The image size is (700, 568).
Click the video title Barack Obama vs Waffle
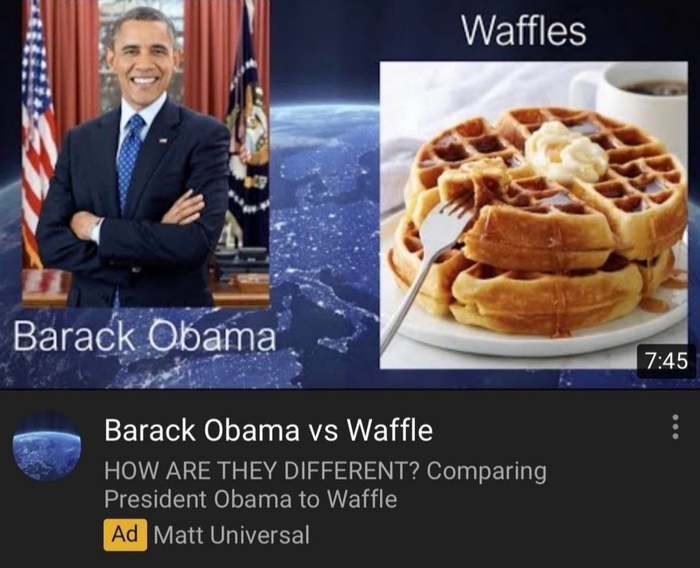click(268, 430)
